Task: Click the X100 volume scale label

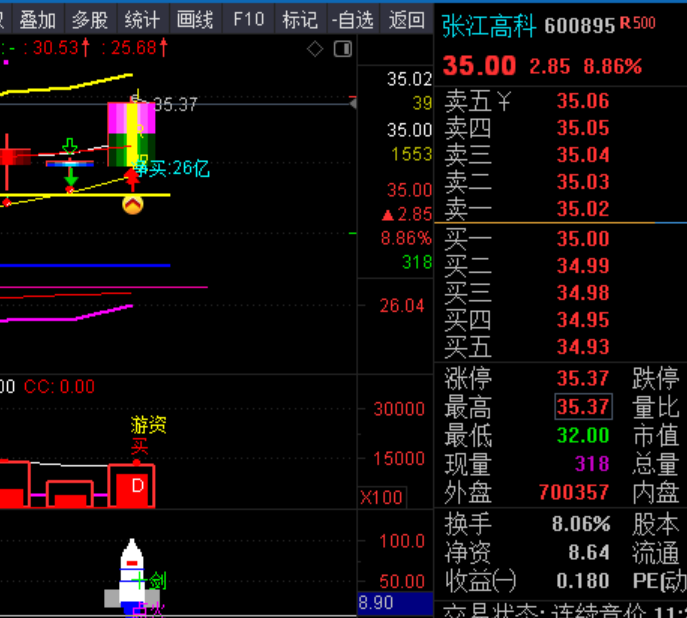Action: coord(381,498)
